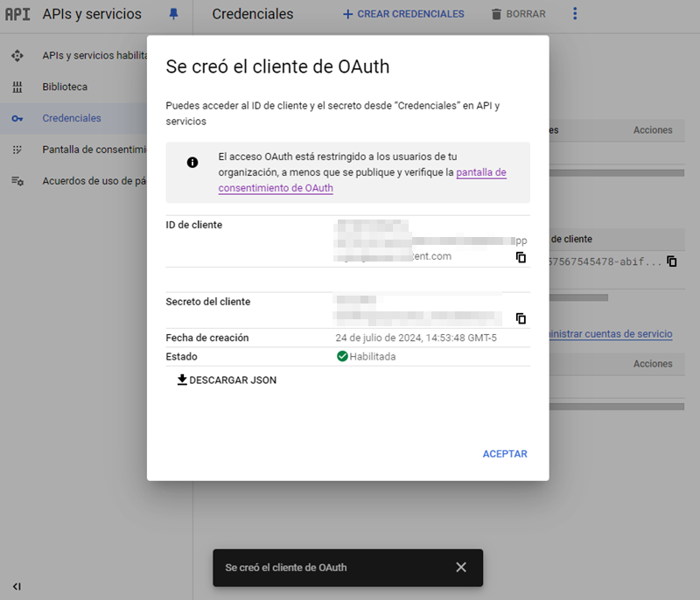Click the BORRAR trash button
Image resolution: width=700 pixels, height=600 pixels.
coord(518,14)
